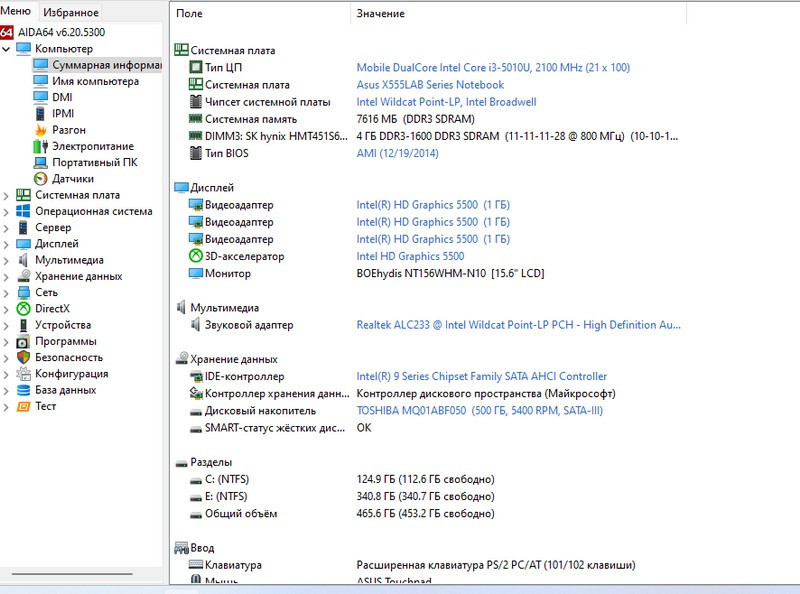The width and height of the screenshot is (800, 594).
Task: Expand the Сеть tree node
Action: click(6, 293)
